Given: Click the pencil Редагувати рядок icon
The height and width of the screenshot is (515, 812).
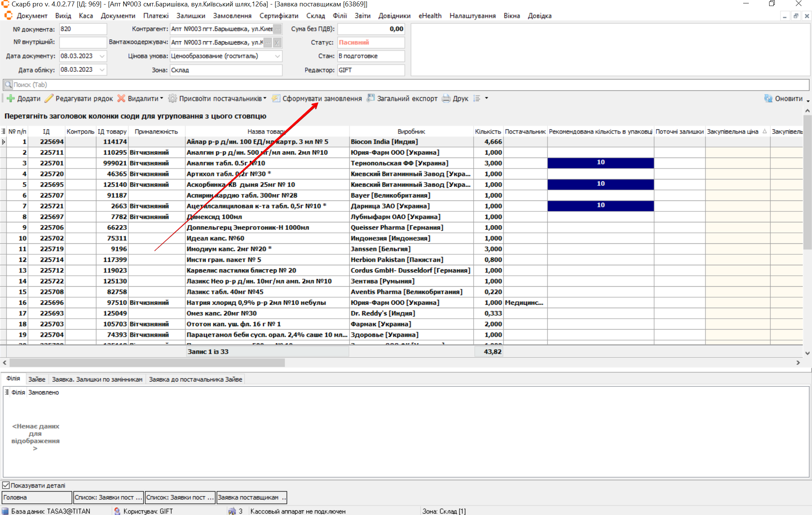Looking at the screenshot, I should tap(49, 99).
